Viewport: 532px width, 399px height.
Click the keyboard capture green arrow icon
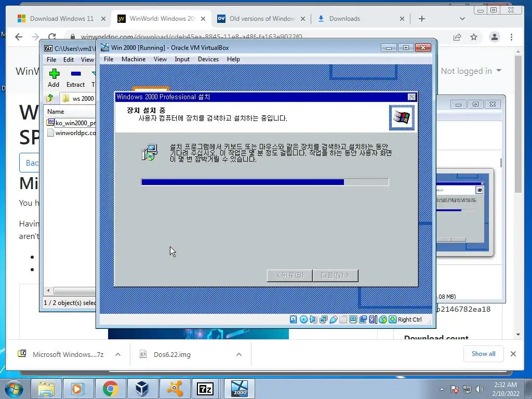point(393,320)
